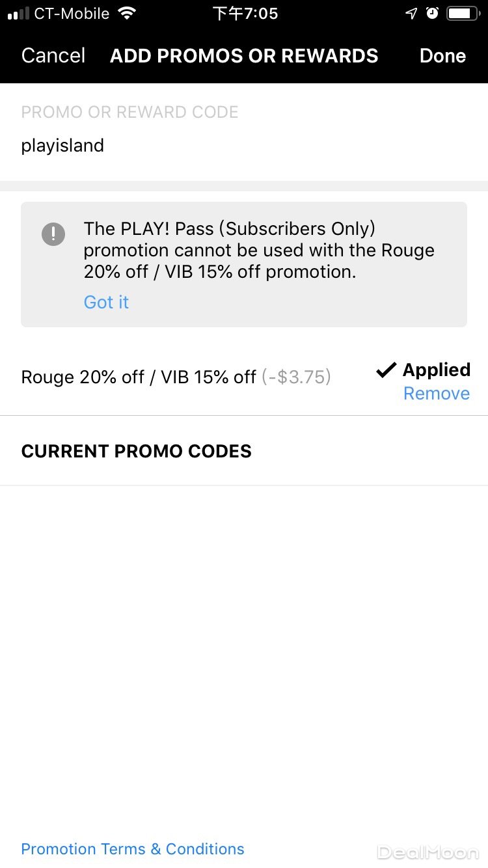
Task: Tap the battery indicator icon
Action: [x=463, y=14]
